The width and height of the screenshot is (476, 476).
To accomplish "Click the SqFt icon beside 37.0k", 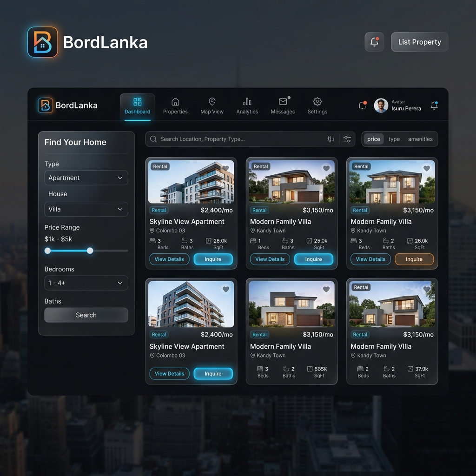I will 410,369.
